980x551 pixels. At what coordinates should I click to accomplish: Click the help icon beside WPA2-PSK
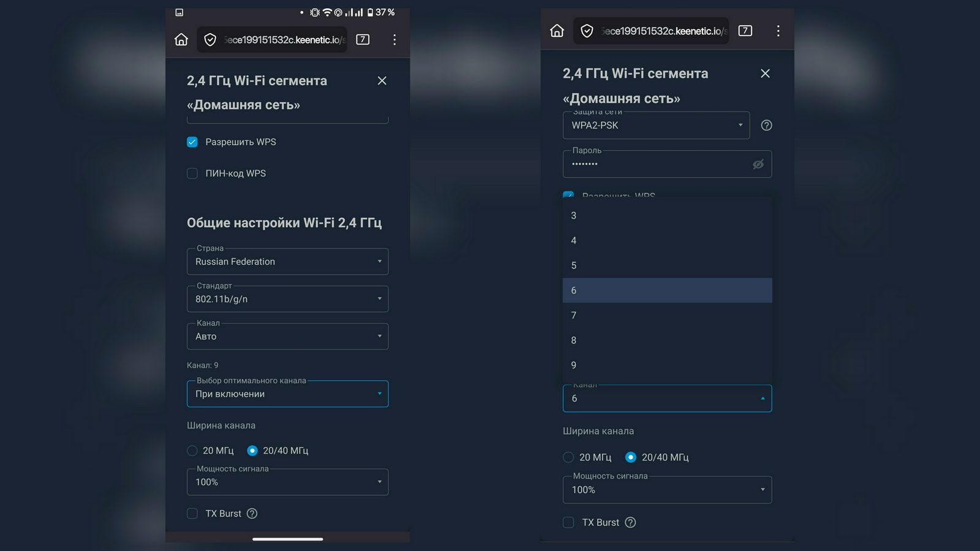tap(766, 126)
